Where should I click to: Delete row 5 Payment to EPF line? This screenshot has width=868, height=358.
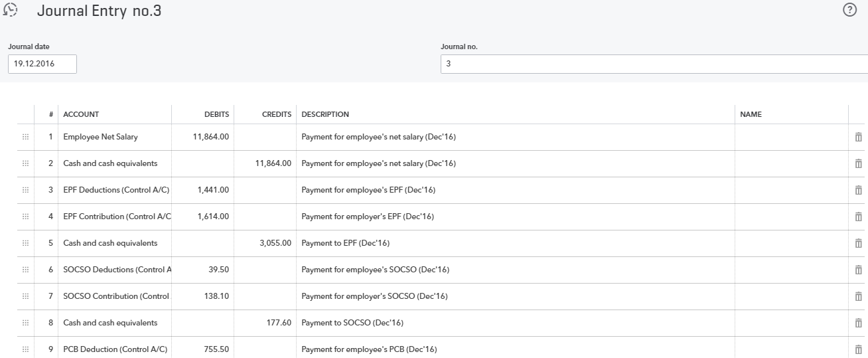click(858, 243)
